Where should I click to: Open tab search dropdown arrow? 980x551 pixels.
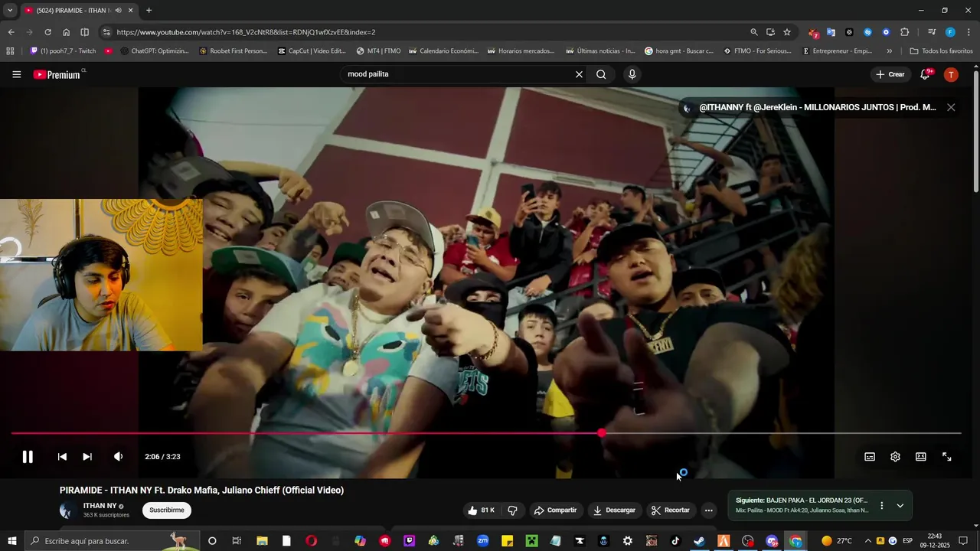[x=10, y=10]
